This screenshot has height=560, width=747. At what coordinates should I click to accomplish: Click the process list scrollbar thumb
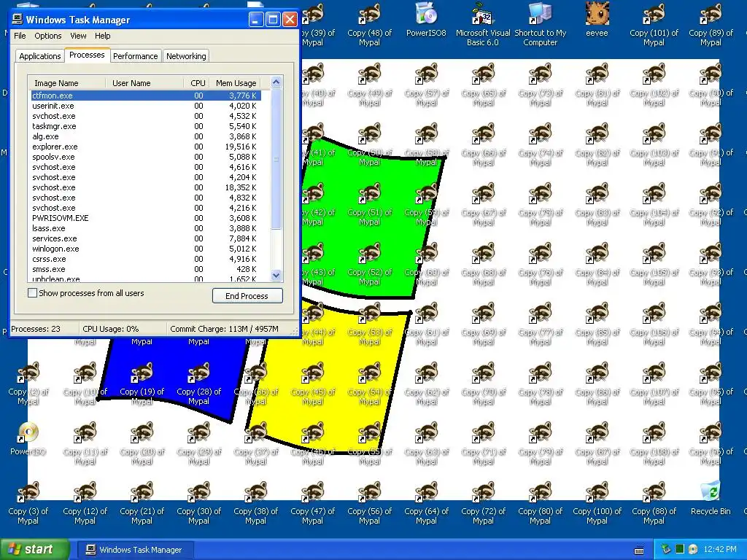276,159
